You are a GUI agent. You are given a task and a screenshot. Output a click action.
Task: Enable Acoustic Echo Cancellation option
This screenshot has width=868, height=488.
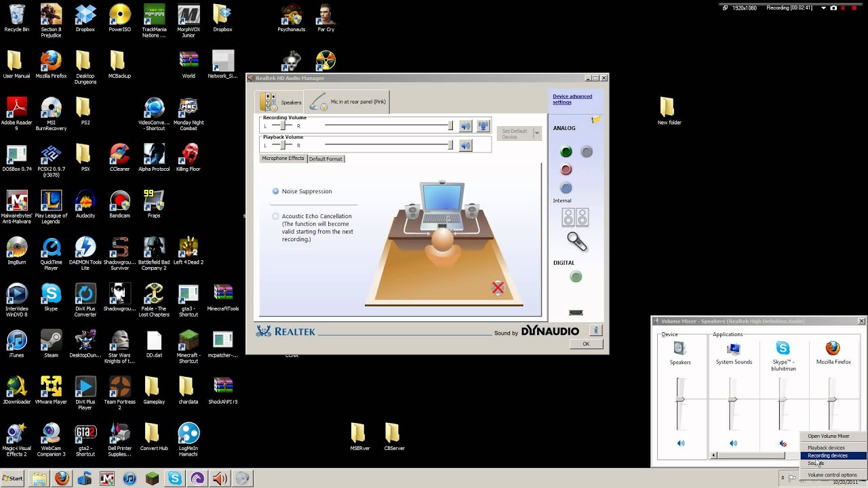275,216
